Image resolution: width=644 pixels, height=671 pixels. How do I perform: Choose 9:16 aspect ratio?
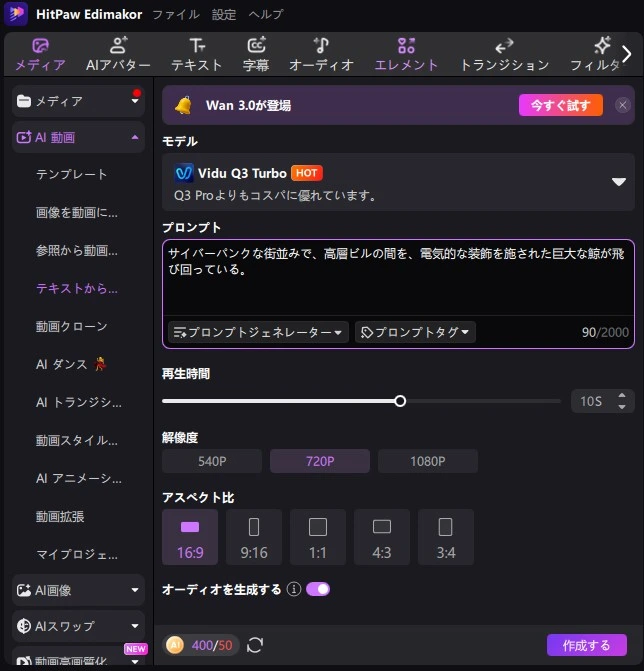pos(254,537)
